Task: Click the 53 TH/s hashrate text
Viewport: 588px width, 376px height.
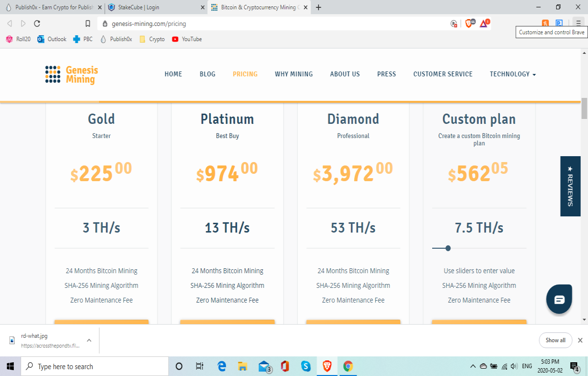Action: coord(353,228)
